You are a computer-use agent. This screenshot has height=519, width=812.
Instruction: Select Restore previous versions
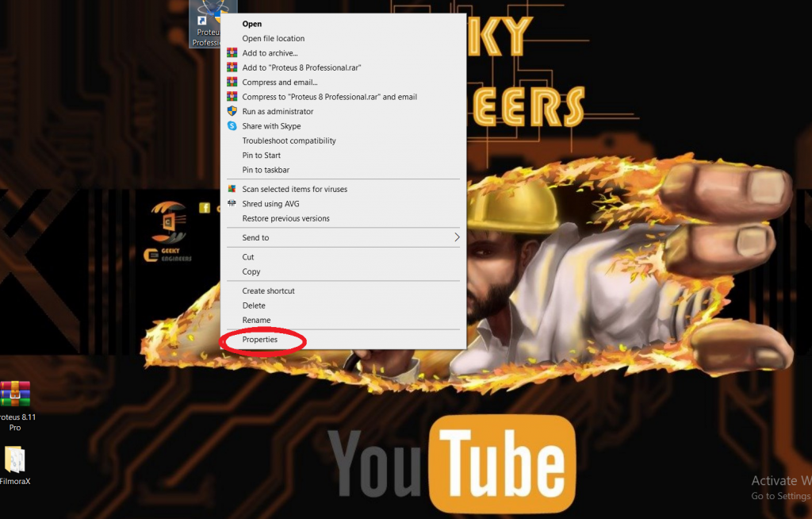pos(343,218)
